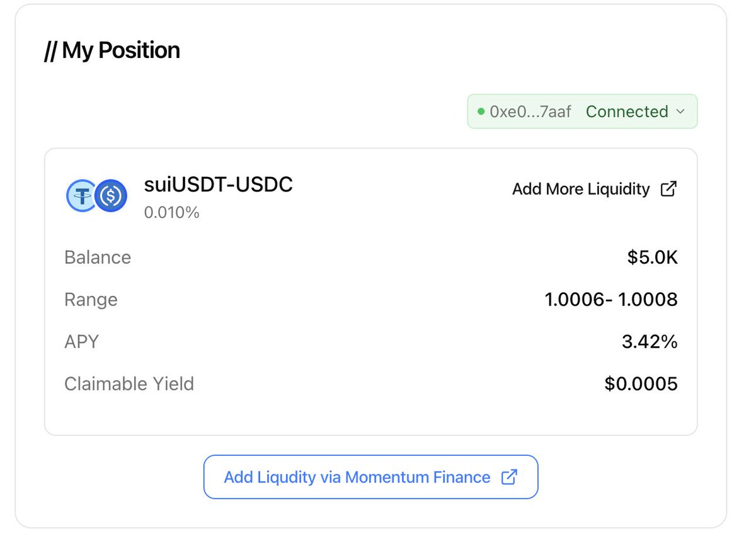
Task: Click the 0.010% fee tier text
Action: tap(172, 213)
